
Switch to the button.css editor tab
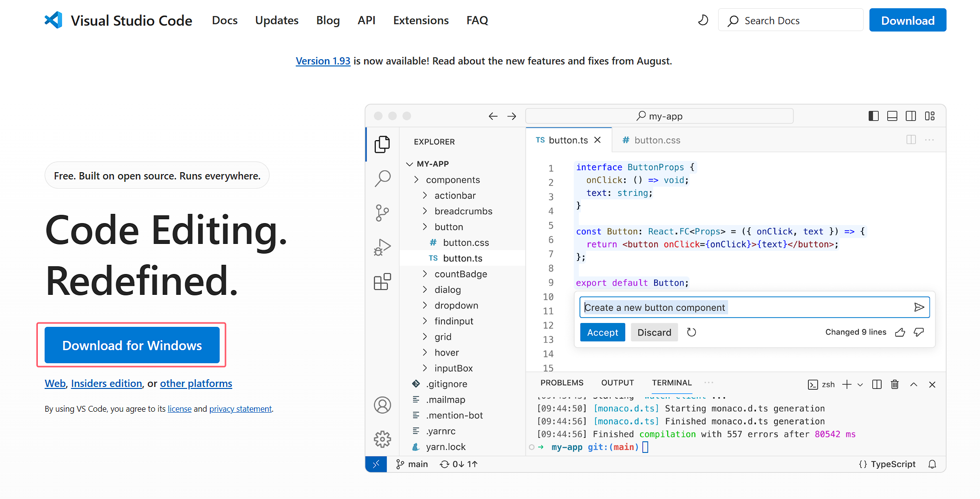(651, 140)
